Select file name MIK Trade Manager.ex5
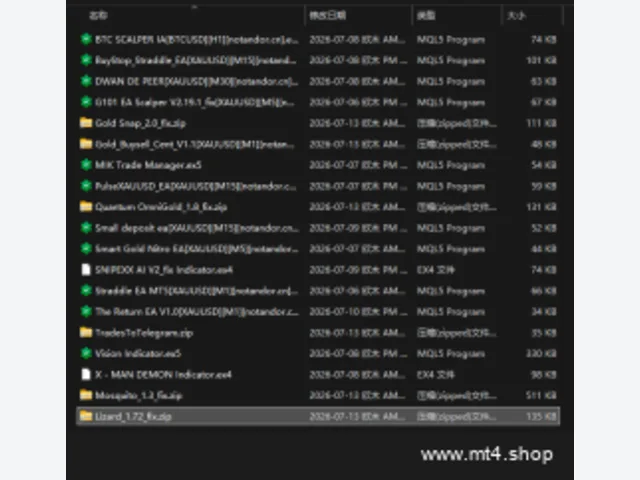The width and height of the screenshot is (640, 480). pos(148,165)
